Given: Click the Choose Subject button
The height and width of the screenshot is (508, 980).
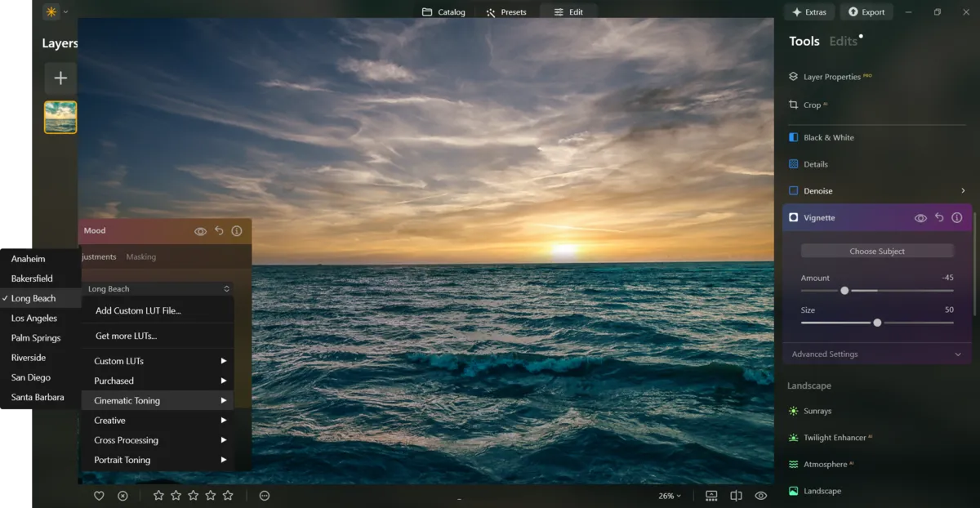Looking at the screenshot, I should [877, 252].
